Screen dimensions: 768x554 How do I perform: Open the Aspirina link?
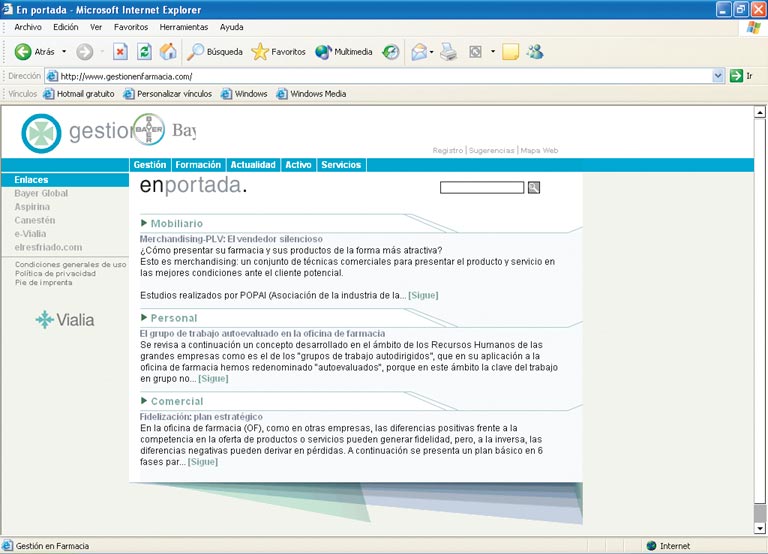pos(32,207)
